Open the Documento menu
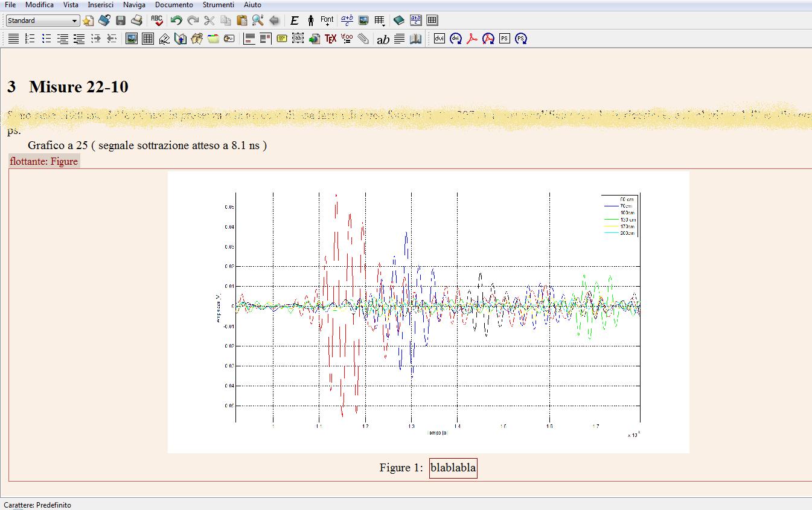The image size is (812, 510). [174, 5]
